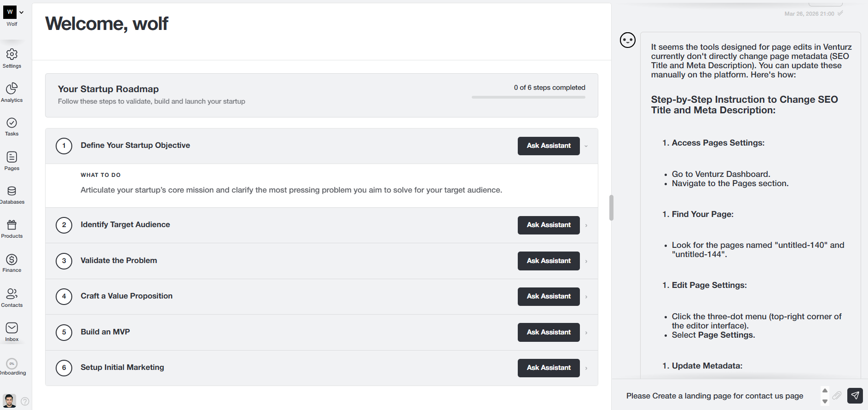
Task: Click the paperclip attach file icon
Action: click(x=837, y=395)
